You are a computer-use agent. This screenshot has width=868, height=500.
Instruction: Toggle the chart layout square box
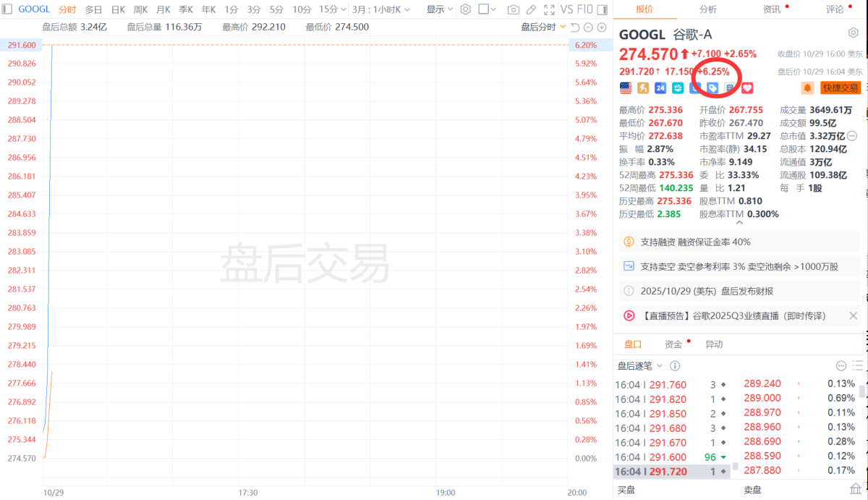(484, 9)
